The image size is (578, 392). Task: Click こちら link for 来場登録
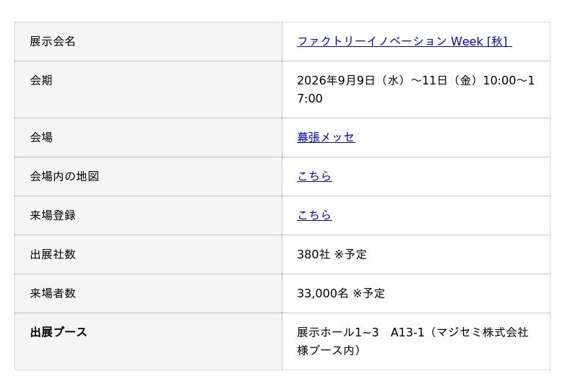coord(314,215)
